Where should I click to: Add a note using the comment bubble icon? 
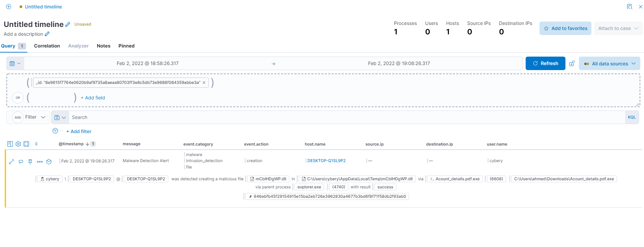(21, 162)
